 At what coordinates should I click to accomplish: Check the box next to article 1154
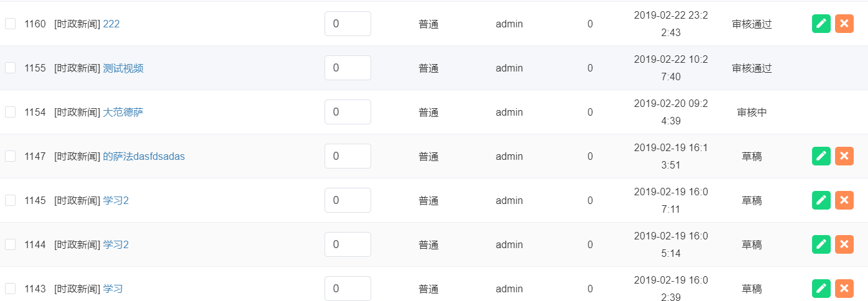[11, 112]
